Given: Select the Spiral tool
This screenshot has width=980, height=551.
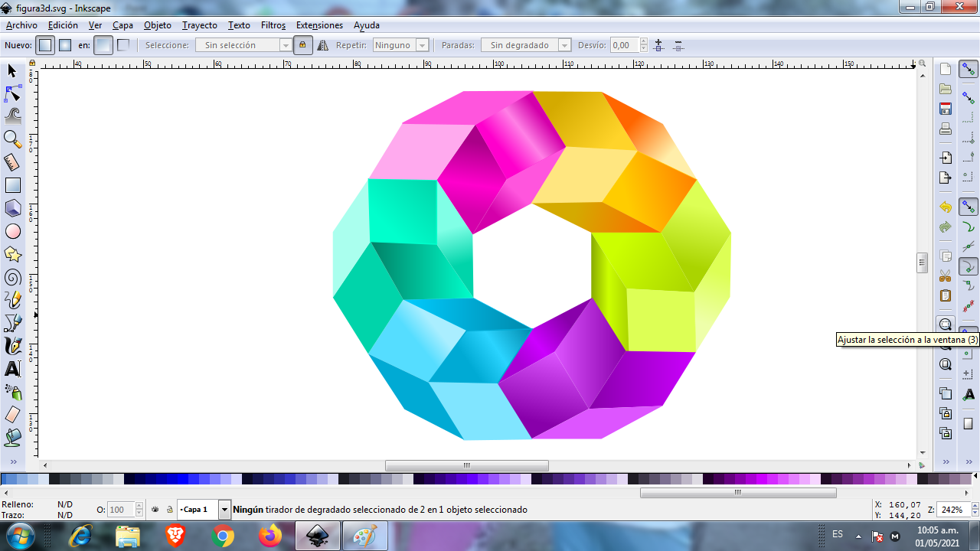Looking at the screenshot, I should tap(12, 277).
